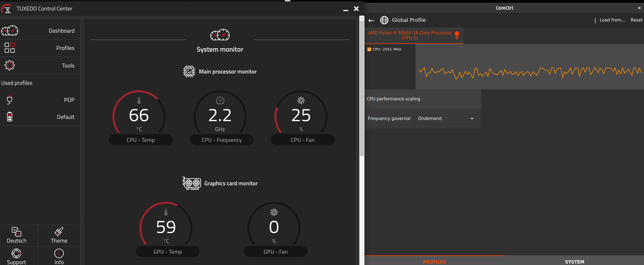Switch to the SYSTEM tab
The width and height of the screenshot is (644, 265).
tap(574, 262)
